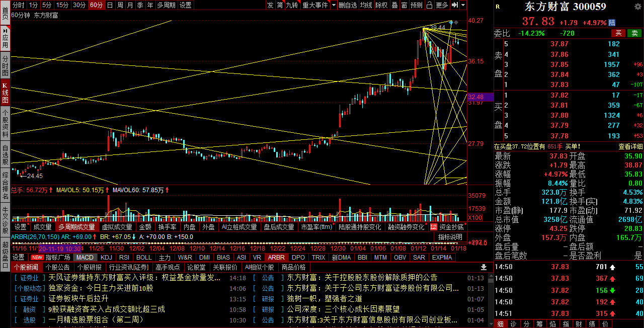Open 设置 left of 指标广场

pyautogui.click(x=19, y=257)
